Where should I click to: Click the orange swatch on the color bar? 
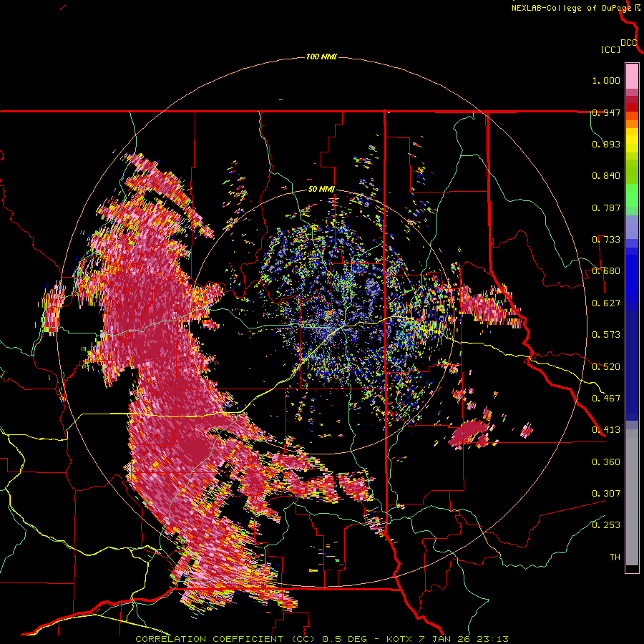tap(632, 124)
